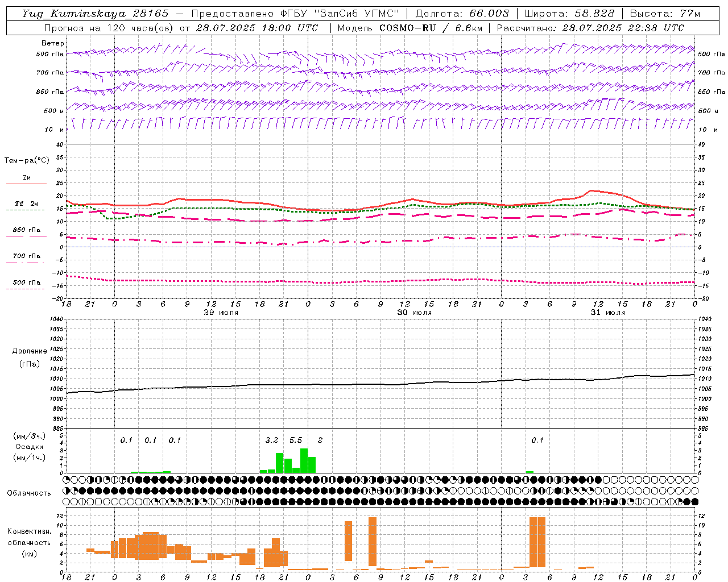The height and width of the screenshot is (582, 728).
Task: Click the 0.1 precipitation value near 31 июля
Action: point(537,440)
